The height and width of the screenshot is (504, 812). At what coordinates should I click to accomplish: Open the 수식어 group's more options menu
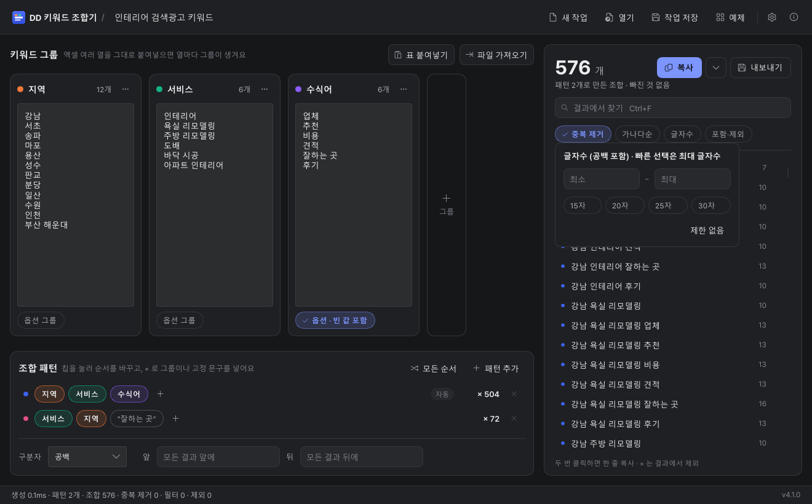404,89
